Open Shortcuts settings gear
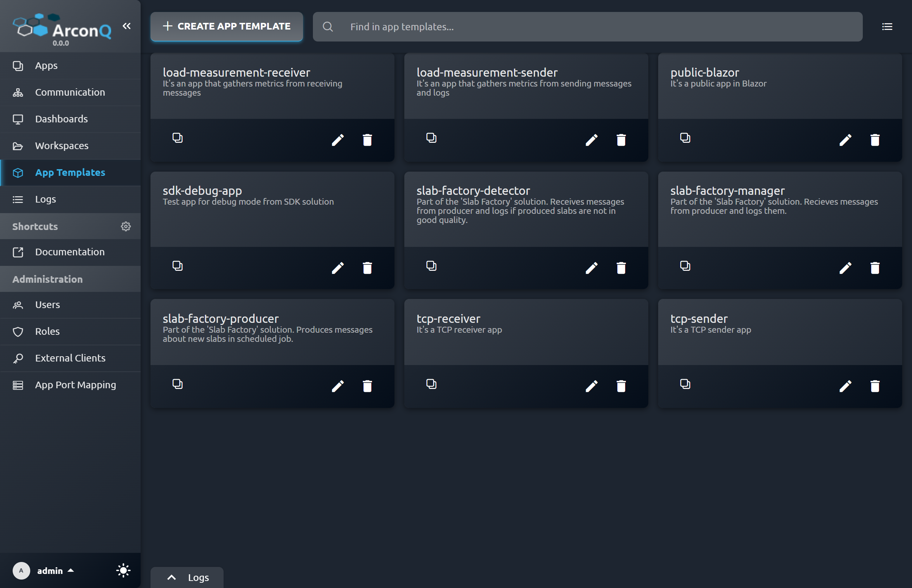 point(126,226)
